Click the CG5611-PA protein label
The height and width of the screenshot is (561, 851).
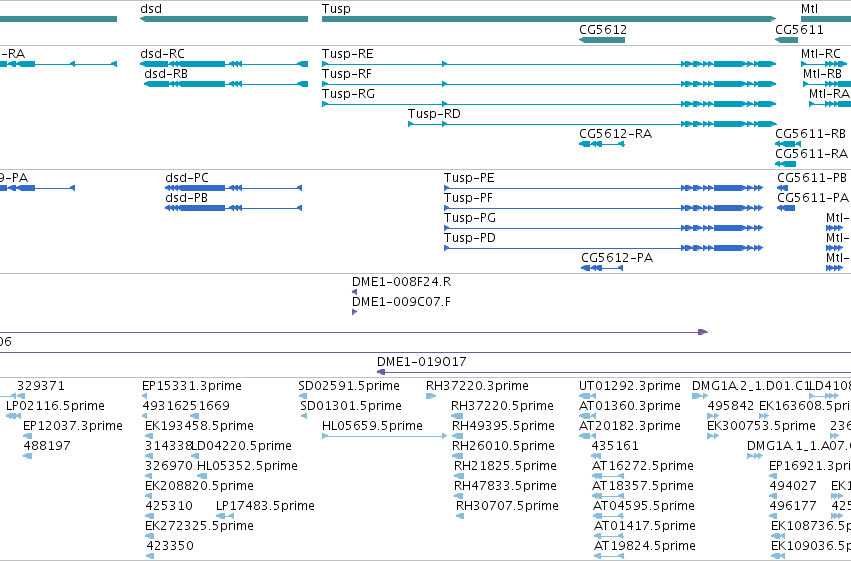[812, 198]
